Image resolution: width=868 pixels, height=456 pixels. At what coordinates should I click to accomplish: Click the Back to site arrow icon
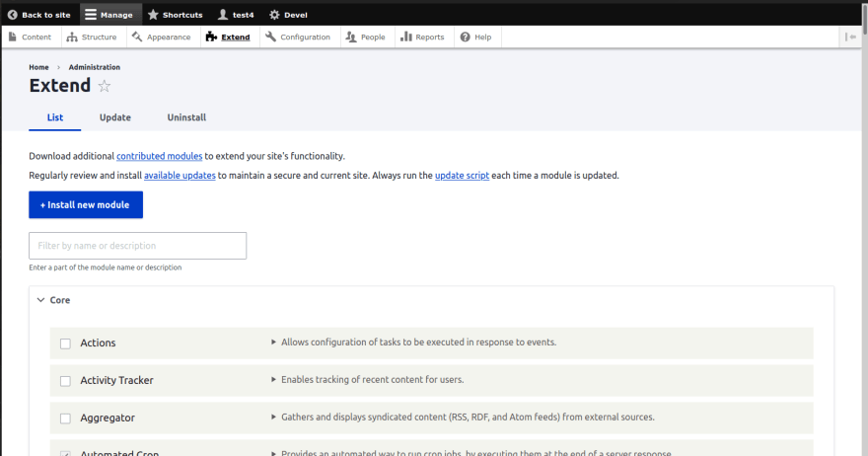point(13,15)
